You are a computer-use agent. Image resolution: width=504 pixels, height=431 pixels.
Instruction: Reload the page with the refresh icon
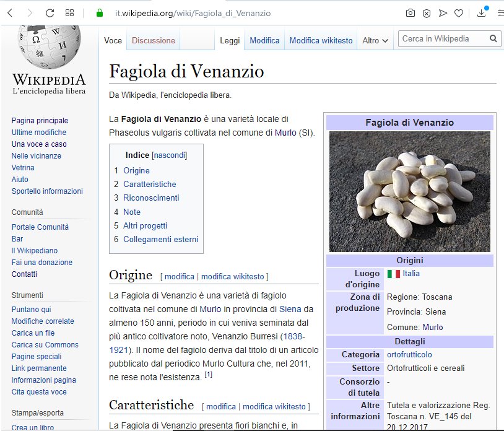50,13
